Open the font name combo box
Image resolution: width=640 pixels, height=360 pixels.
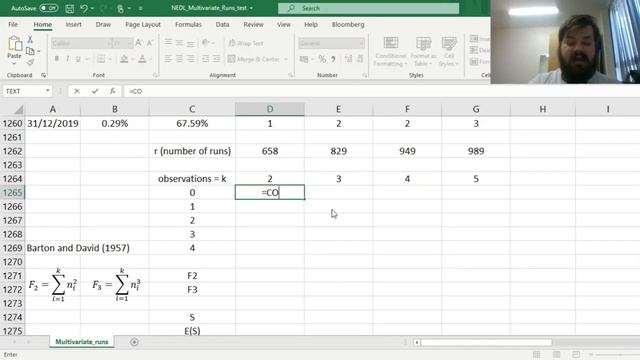(x=81, y=43)
